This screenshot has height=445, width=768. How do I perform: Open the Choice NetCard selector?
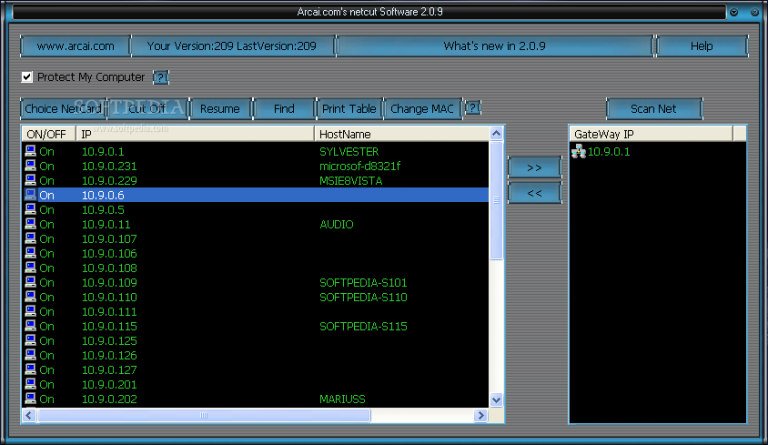[61, 109]
